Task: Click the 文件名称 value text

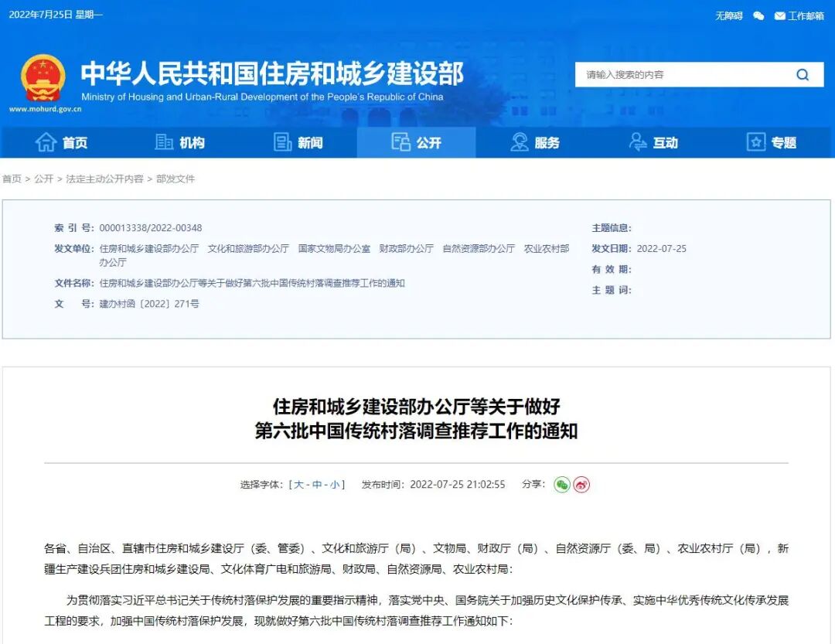Action: (252, 284)
